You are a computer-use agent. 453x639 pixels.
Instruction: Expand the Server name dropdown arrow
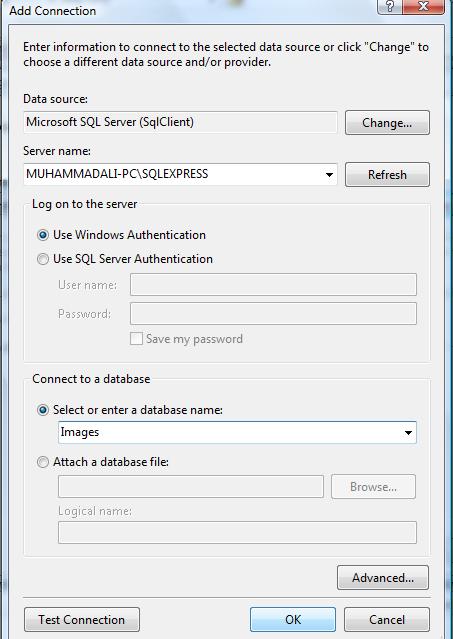pyautogui.click(x=329, y=175)
